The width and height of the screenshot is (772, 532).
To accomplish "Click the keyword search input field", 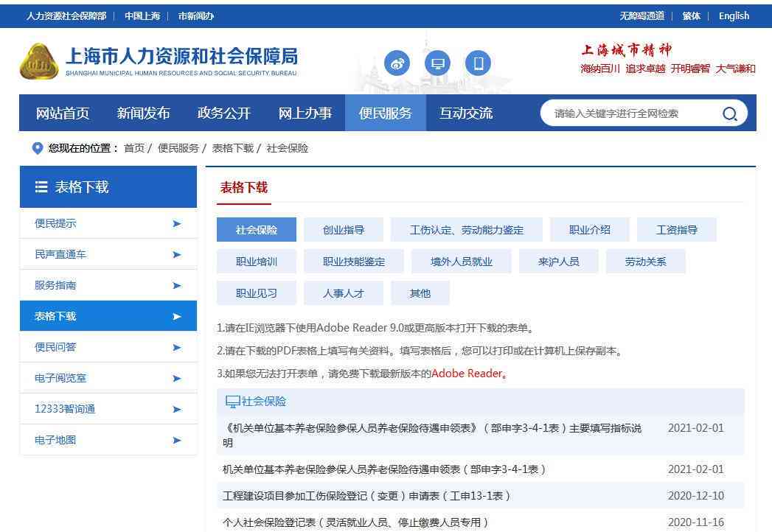I will pyautogui.click(x=630, y=113).
